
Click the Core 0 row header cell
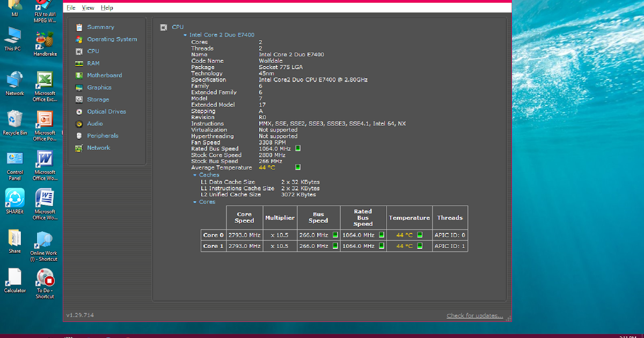[x=214, y=235]
